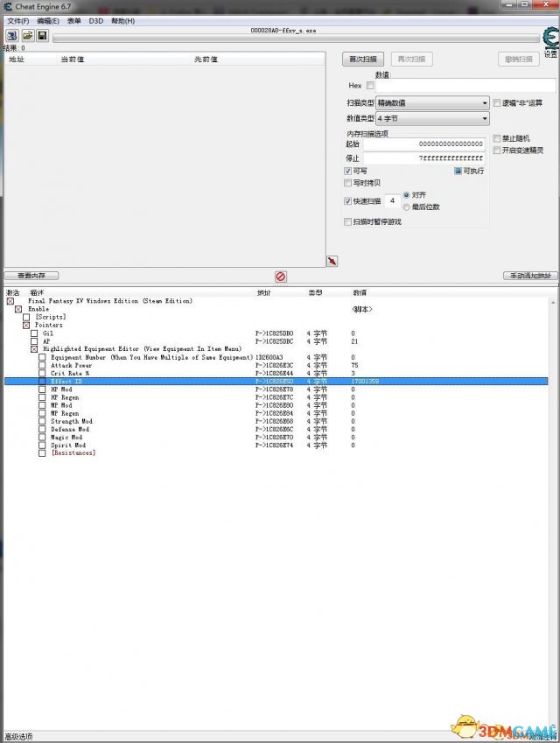Viewport: 560px width, 743px height.
Task: Toggle the Enable script checkbox
Action: [x=18, y=309]
